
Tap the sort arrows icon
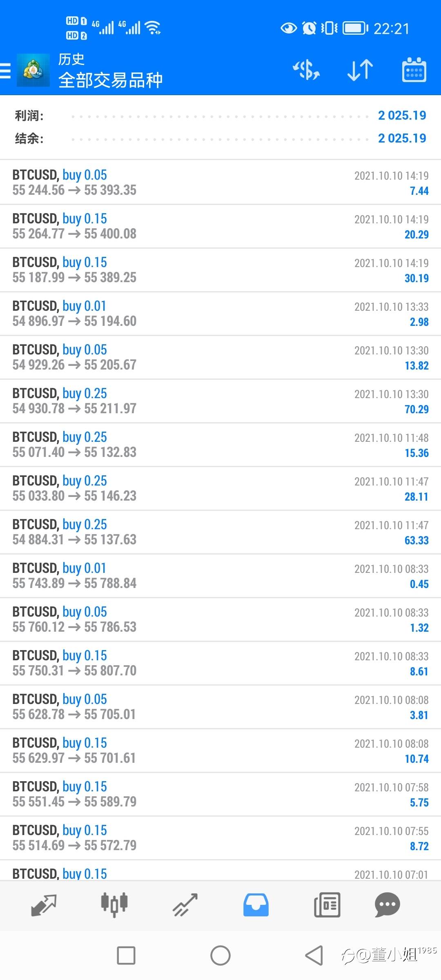(x=360, y=70)
